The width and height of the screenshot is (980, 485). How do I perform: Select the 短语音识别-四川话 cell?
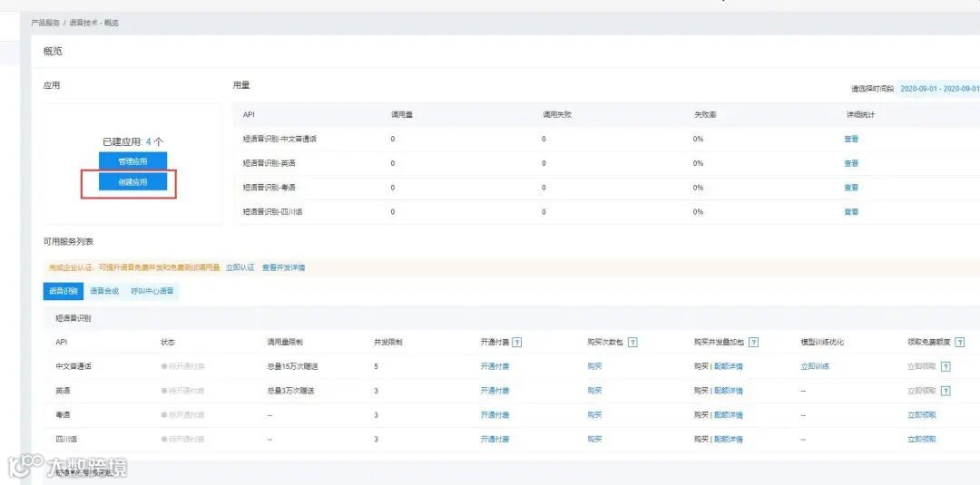[x=272, y=211]
